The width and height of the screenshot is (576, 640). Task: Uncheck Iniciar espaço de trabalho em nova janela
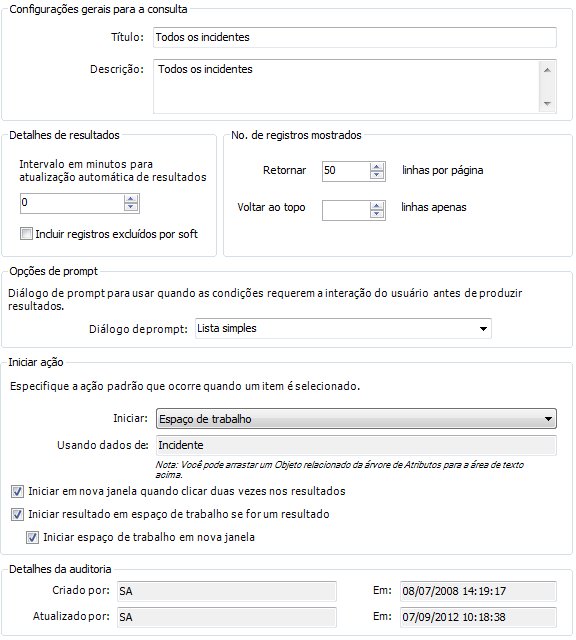click(x=32, y=537)
